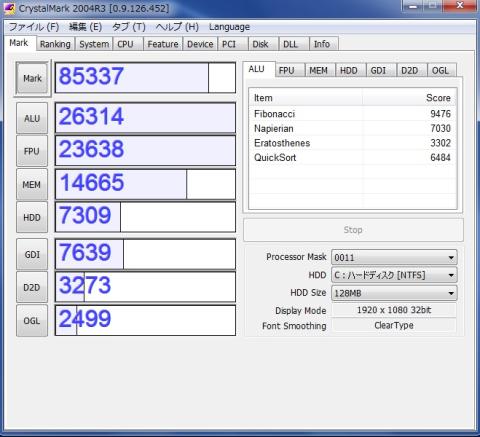Click the Item column header

pos(306,98)
